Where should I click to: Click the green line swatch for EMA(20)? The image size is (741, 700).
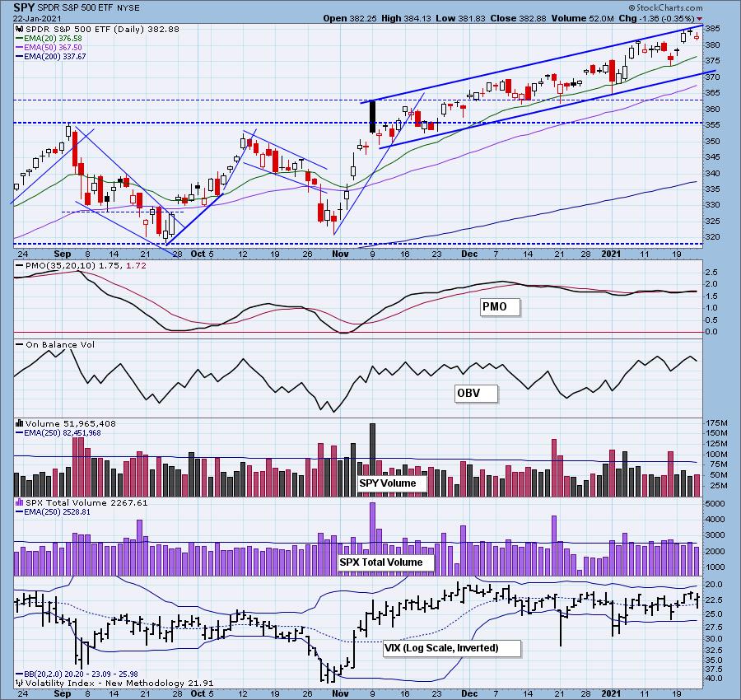click(20, 38)
